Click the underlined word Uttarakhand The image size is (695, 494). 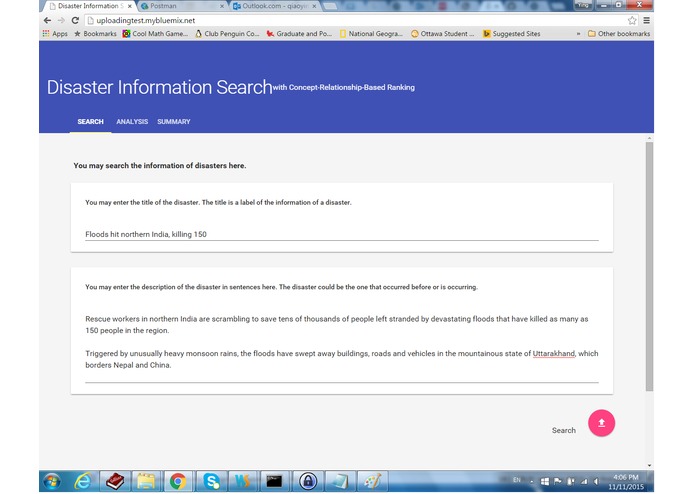[554, 354]
